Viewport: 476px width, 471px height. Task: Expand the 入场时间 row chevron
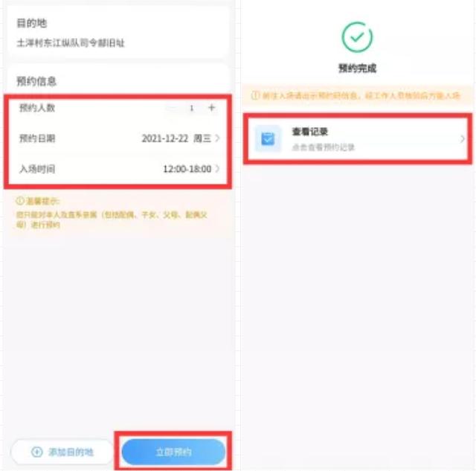click(217, 169)
